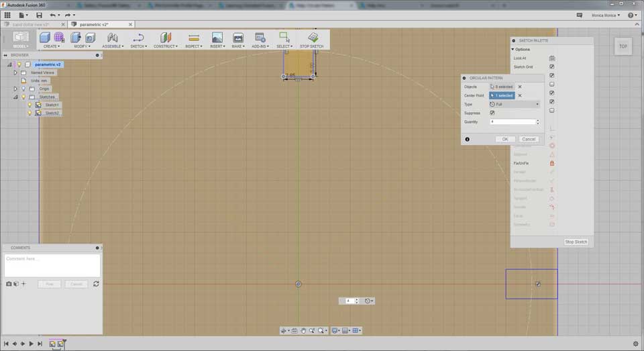Click the Stop Sketch toolbar icon
The height and width of the screenshot is (351, 644).
click(x=313, y=38)
